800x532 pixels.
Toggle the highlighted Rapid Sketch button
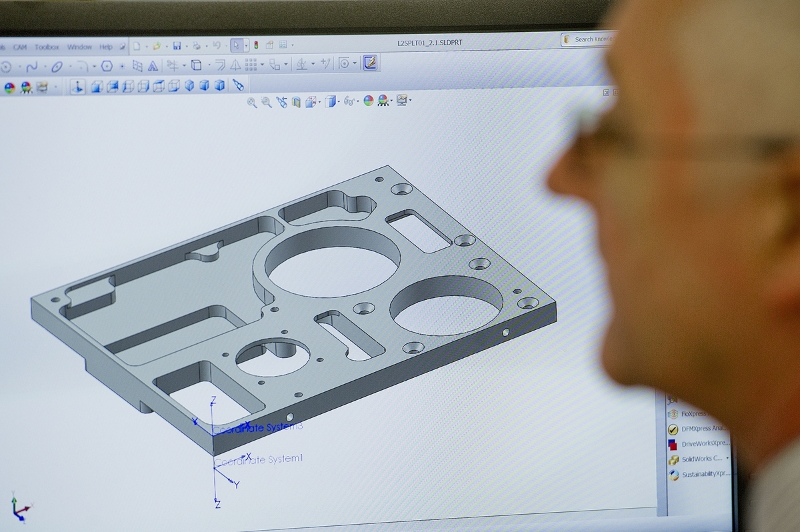pyautogui.click(x=370, y=63)
